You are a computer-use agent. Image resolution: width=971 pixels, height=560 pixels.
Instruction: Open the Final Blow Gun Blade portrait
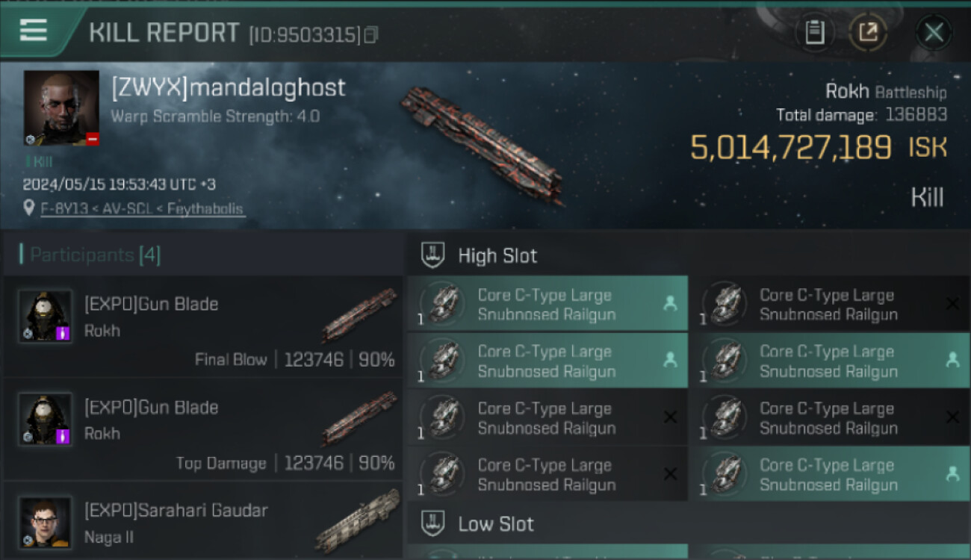pos(46,316)
